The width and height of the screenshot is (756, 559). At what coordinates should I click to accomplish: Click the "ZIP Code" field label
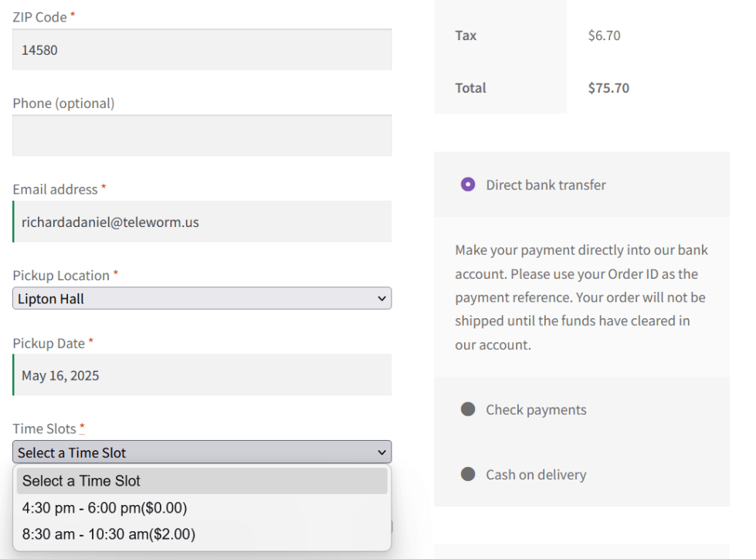pos(39,17)
